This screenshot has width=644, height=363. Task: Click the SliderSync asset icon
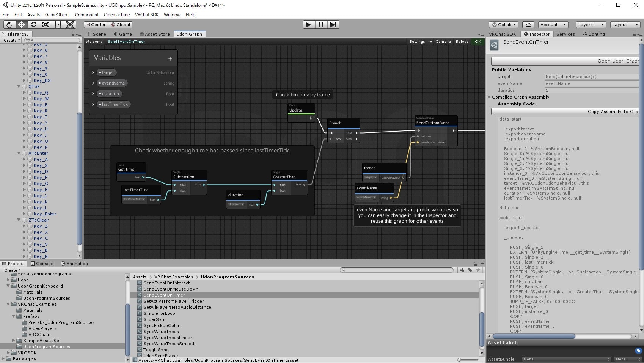point(140,319)
